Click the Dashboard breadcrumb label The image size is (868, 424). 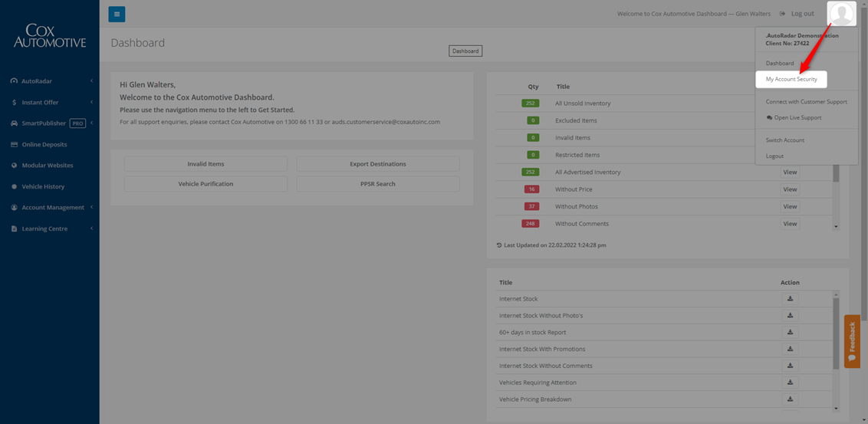click(465, 51)
